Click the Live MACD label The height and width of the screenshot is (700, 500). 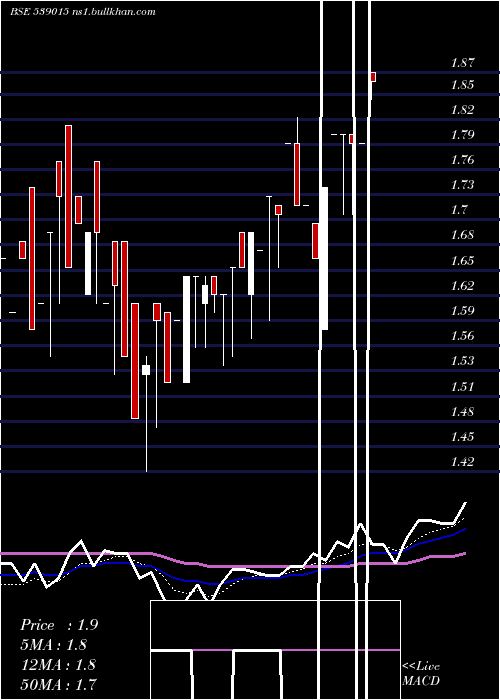point(421,673)
